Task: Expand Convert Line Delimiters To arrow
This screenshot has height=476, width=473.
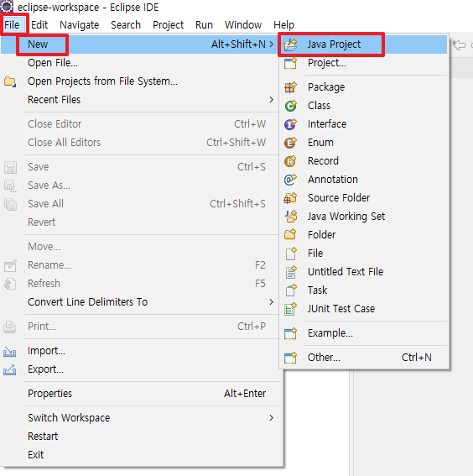Action: pyautogui.click(x=272, y=301)
